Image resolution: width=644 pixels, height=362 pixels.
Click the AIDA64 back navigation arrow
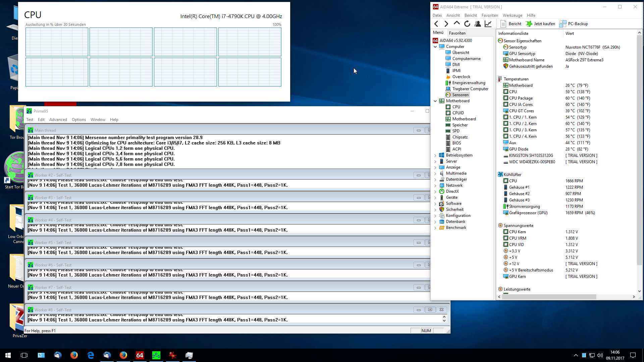(x=436, y=24)
